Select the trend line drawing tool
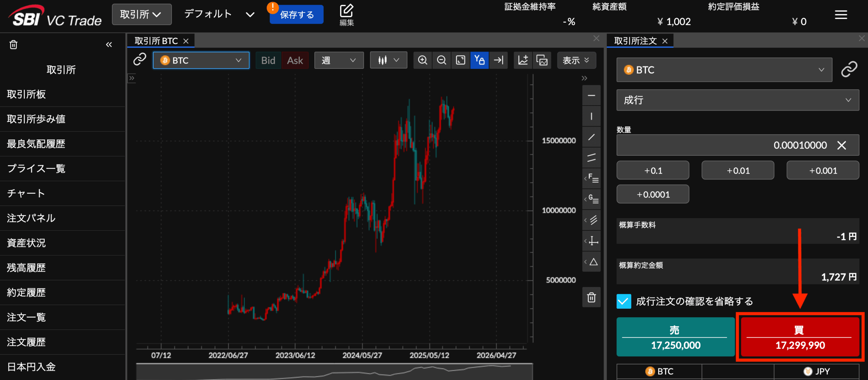Viewport: 868px width, 380px height. [x=591, y=137]
